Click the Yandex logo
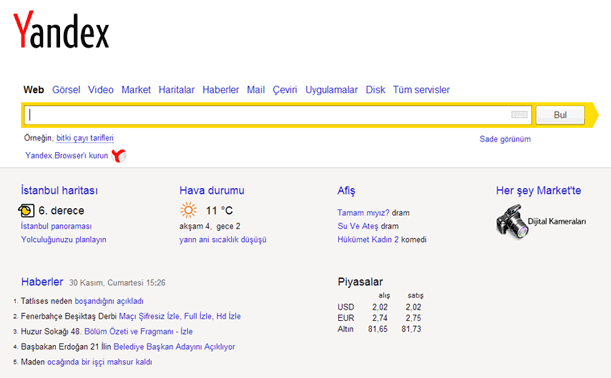The image size is (611, 378). coord(61,30)
